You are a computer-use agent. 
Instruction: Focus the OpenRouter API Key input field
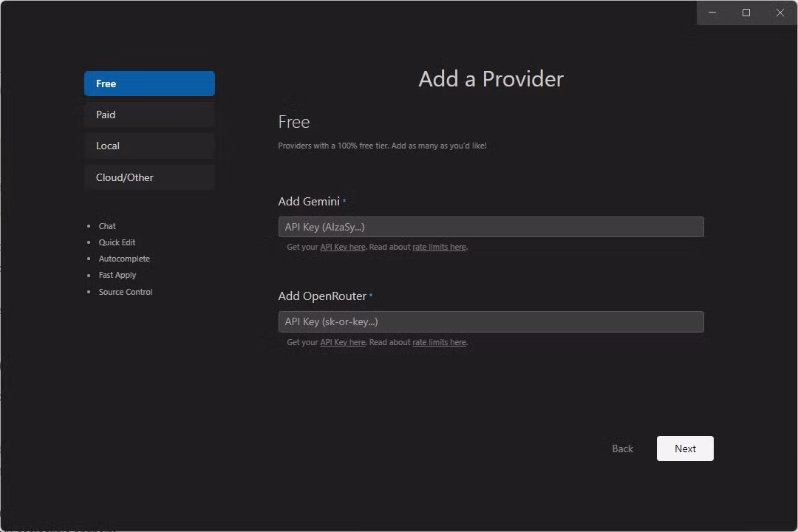pos(491,321)
